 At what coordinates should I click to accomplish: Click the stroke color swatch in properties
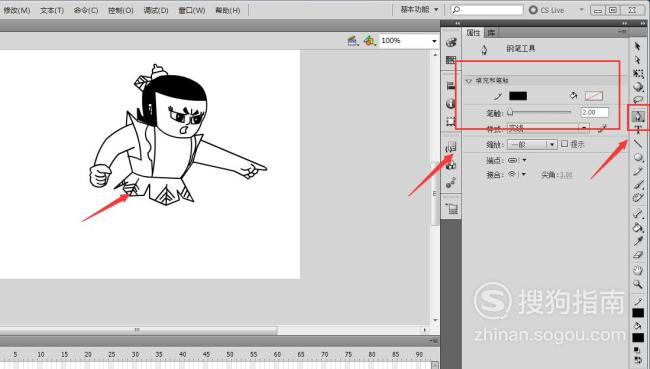pyautogui.click(x=518, y=96)
